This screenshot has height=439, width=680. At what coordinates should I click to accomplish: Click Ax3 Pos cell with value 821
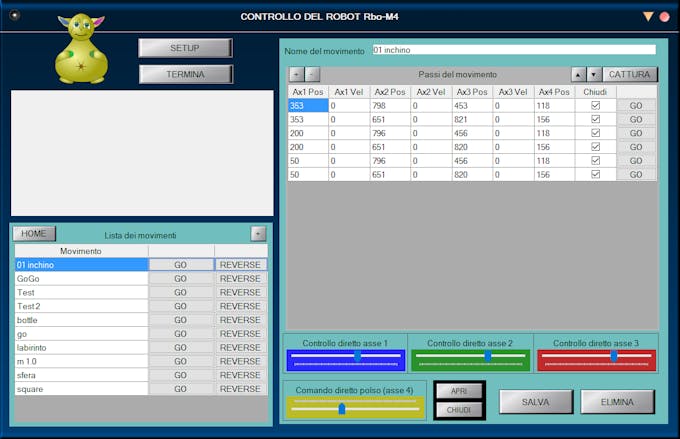[x=472, y=119]
